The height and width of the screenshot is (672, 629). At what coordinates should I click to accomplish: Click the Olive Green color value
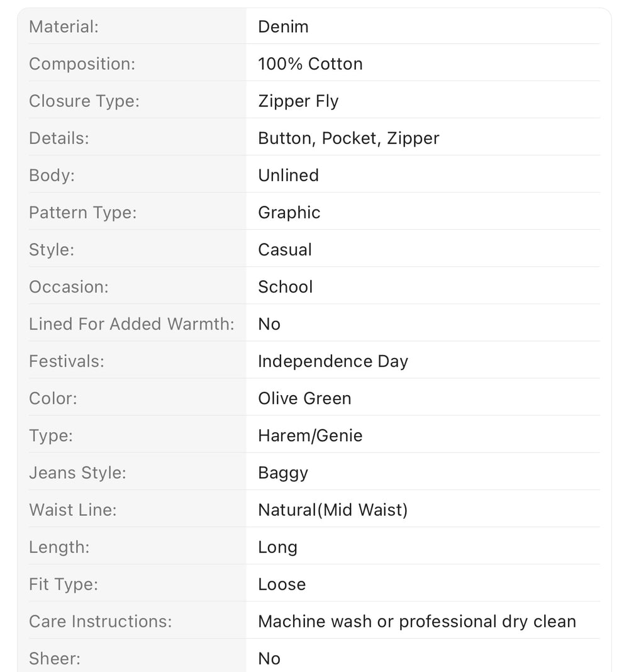click(x=304, y=398)
